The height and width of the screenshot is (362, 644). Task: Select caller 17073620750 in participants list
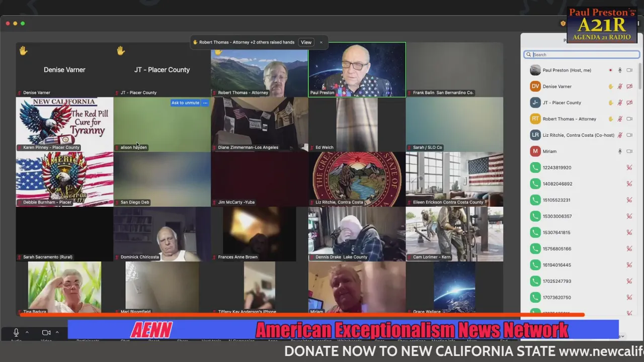[582, 298]
